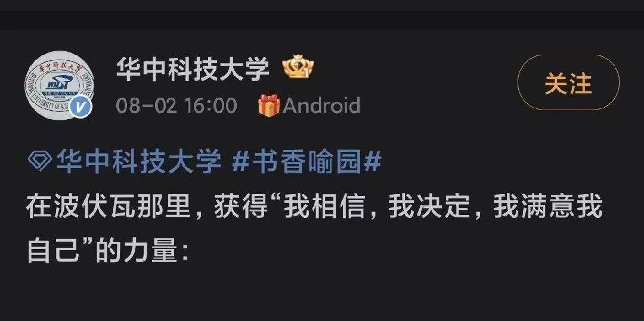Click the trailing # after 书香喻园
This screenshot has height=321, width=644.
click(373, 161)
